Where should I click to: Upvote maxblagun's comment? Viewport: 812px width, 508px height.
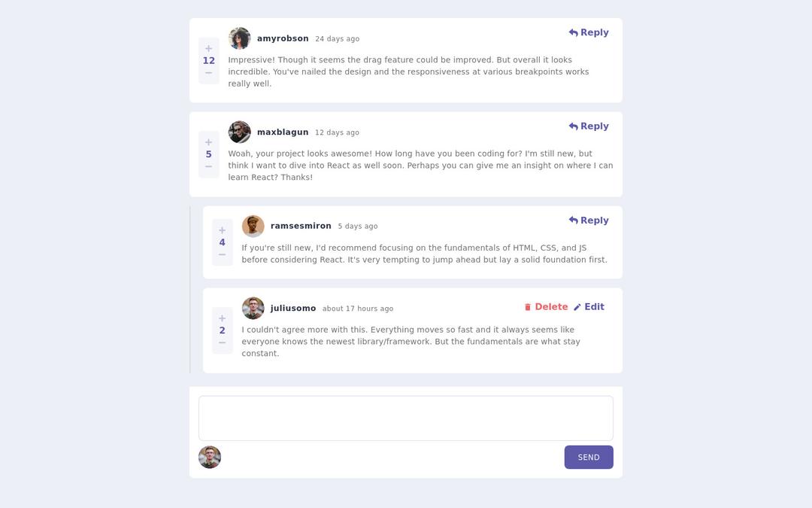pos(209,142)
